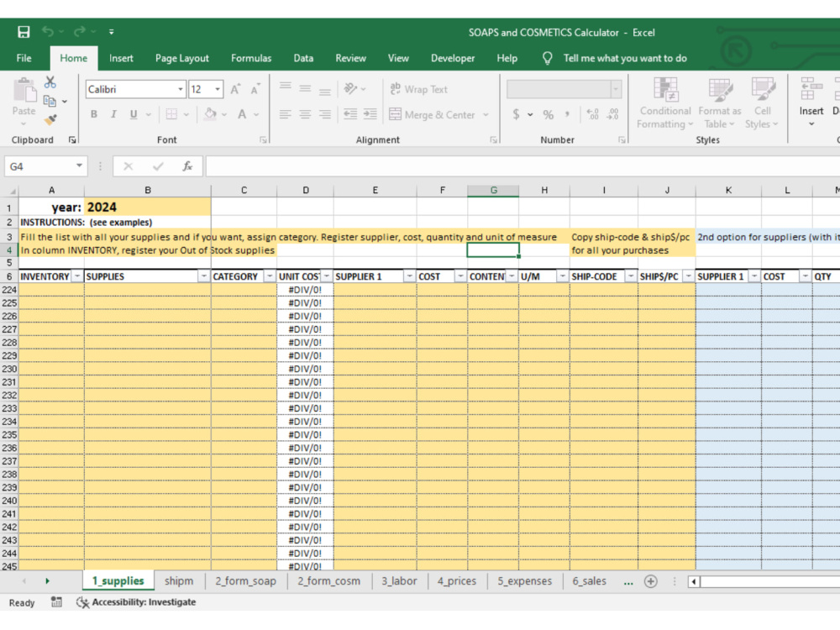
Task: Click the Percent Style icon
Action: click(x=548, y=114)
